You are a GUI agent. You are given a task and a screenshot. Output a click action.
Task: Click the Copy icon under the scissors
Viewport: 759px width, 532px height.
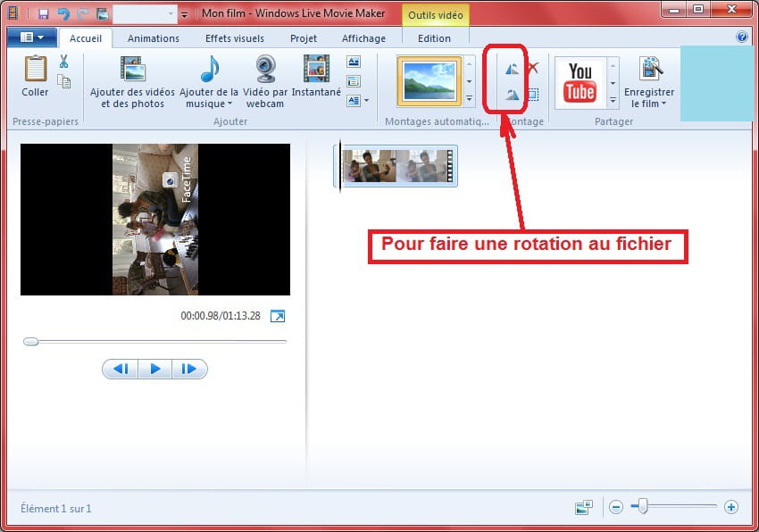coord(64,81)
